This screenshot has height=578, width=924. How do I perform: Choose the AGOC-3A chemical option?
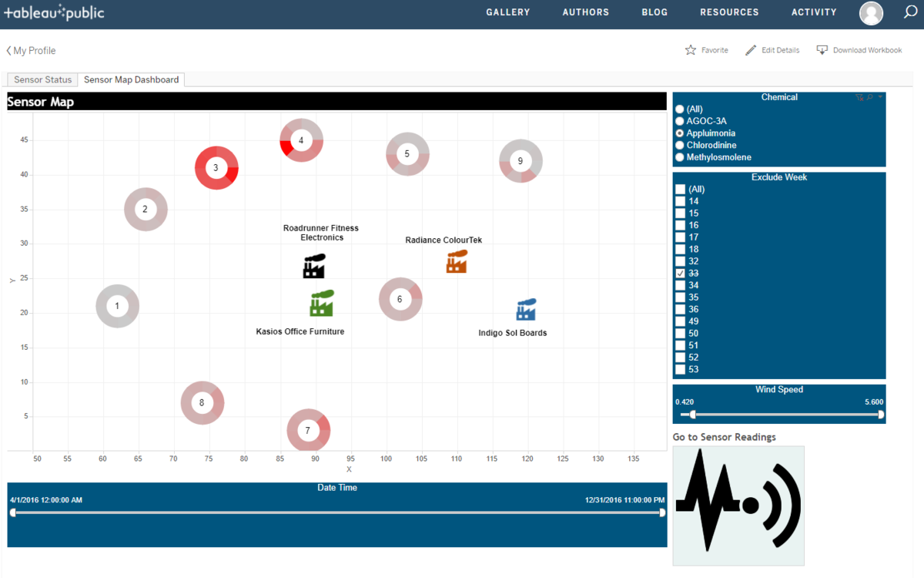[680, 121]
